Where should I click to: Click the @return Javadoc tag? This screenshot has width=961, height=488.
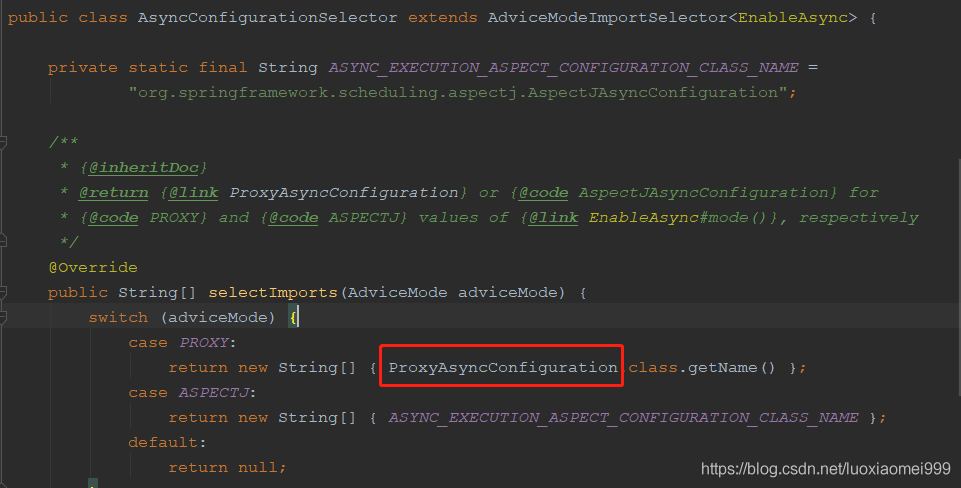[x=113, y=193]
